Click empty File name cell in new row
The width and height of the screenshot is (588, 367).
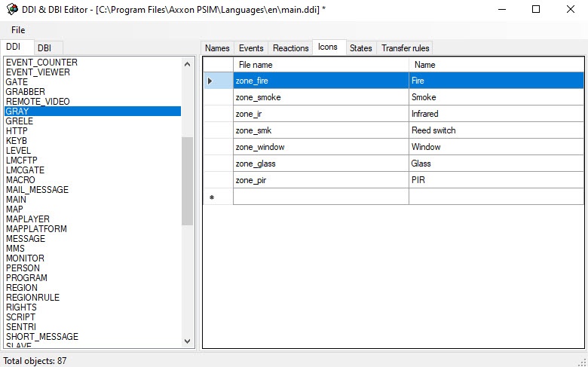(x=321, y=197)
